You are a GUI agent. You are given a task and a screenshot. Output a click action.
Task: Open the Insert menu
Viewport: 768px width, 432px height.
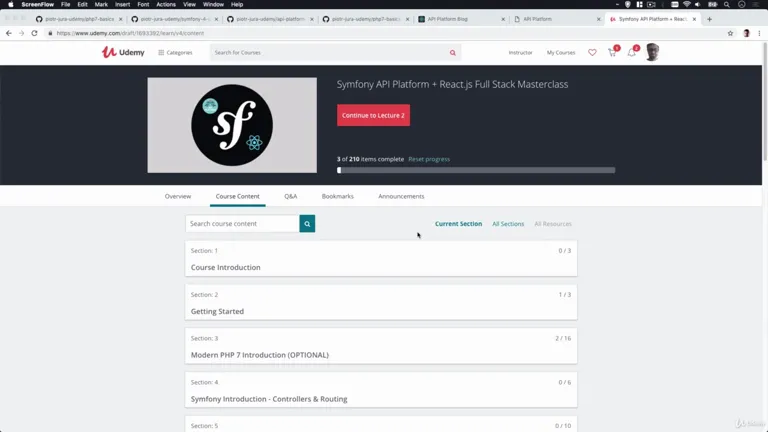pos(122,4)
